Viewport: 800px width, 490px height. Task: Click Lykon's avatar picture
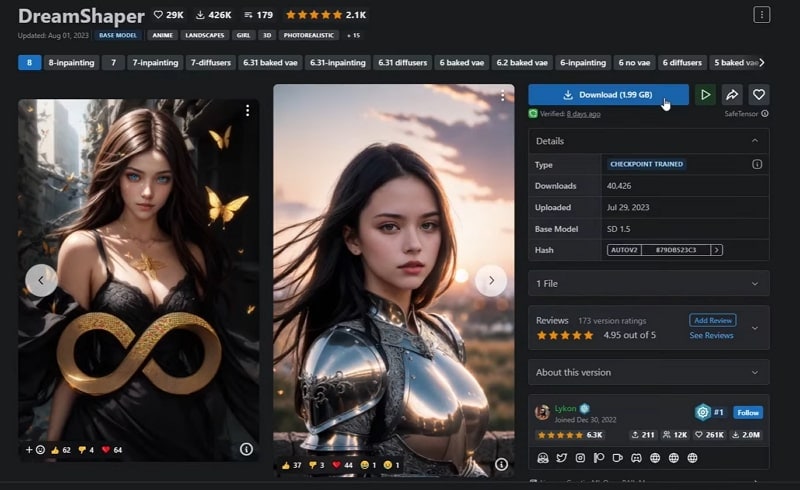(542, 412)
